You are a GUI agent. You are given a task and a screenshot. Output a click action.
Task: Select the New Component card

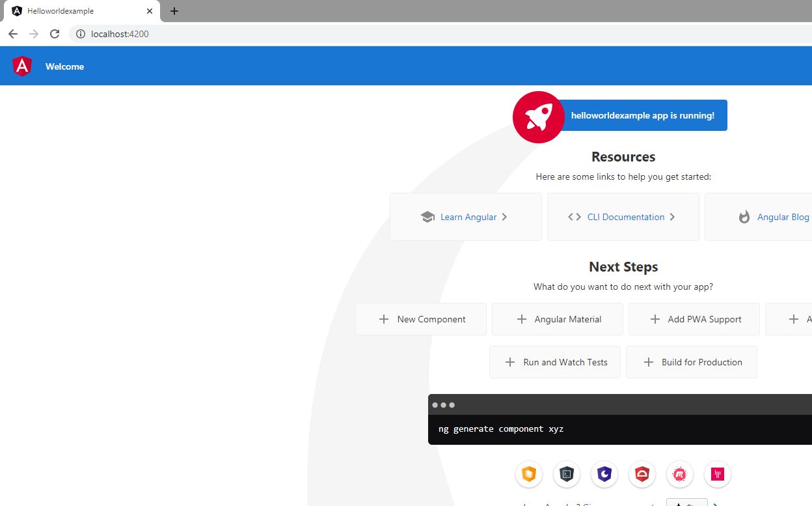pyautogui.click(x=421, y=319)
